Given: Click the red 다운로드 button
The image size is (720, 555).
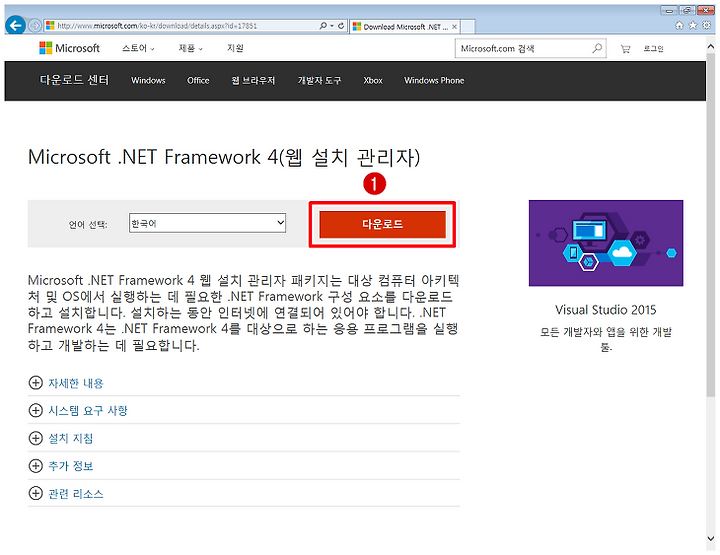Looking at the screenshot, I should point(382,224).
